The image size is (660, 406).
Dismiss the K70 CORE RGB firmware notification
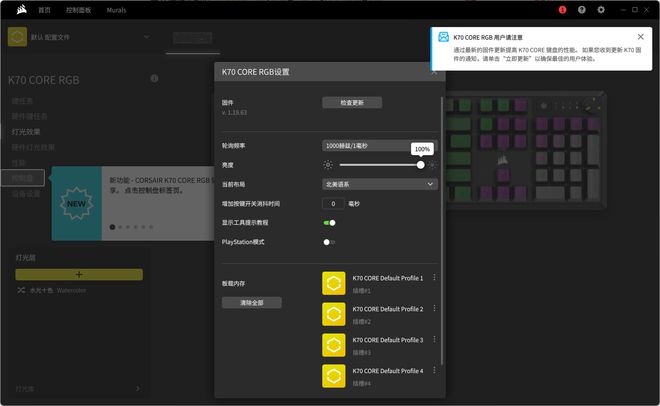click(x=640, y=37)
